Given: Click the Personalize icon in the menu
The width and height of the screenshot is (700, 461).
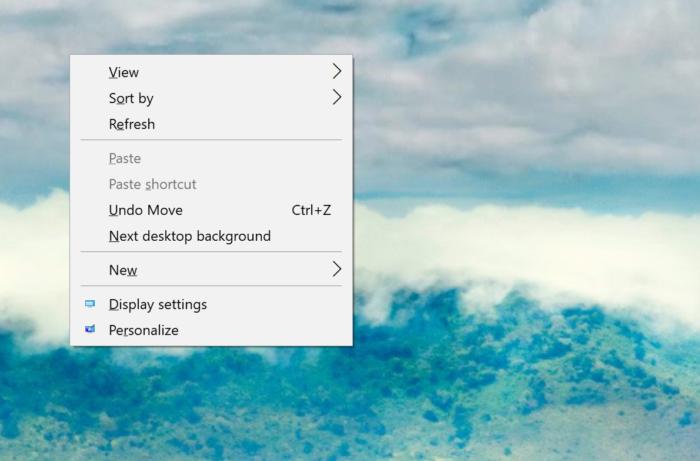Looking at the screenshot, I should click(x=90, y=330).
